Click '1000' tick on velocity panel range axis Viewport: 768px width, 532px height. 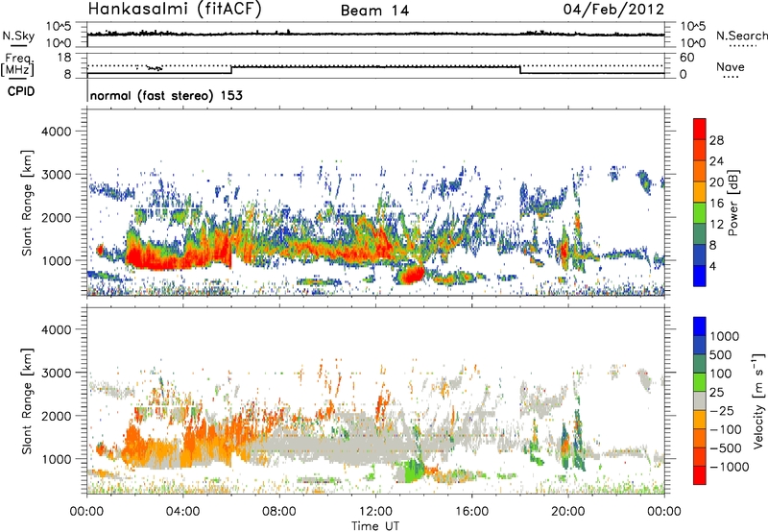pyautogui.click(x=56, y=459)
